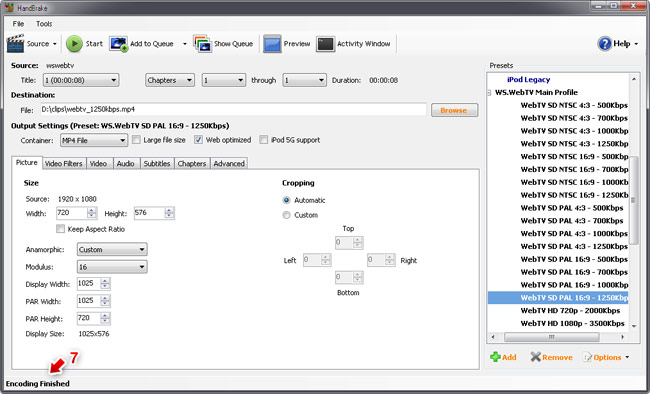Click the Height spinner arrows
This screenshot has width=650, height=394.
tap(169, 213)
